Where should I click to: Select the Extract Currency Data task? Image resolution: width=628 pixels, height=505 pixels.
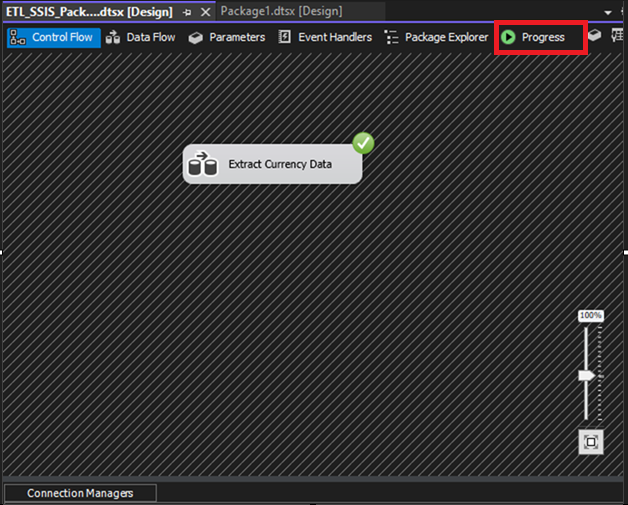tap(272, 164)
